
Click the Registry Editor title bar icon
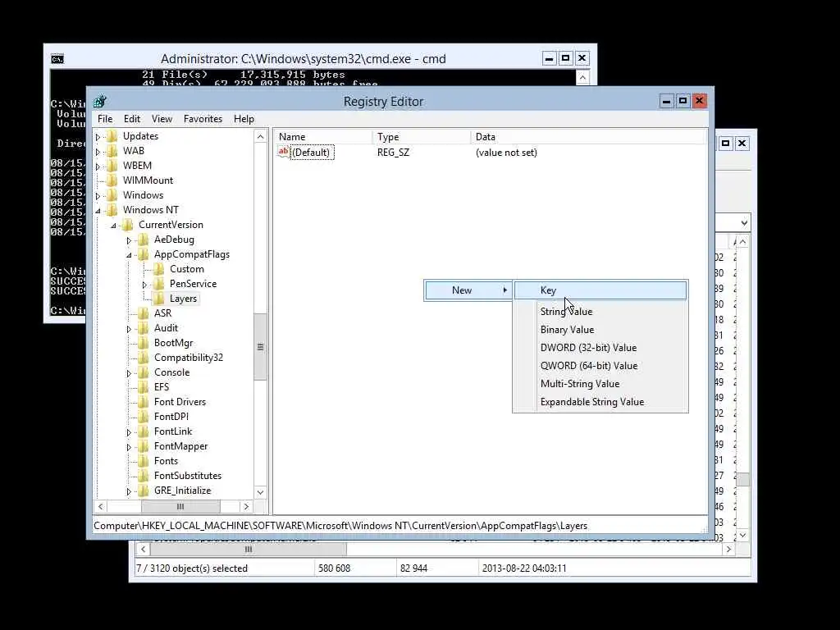coord(99,101)
